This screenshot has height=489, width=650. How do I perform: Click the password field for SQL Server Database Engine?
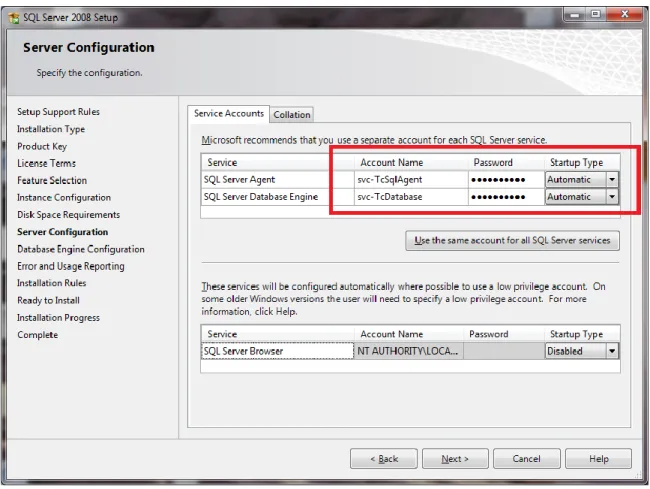coord(506,197)
